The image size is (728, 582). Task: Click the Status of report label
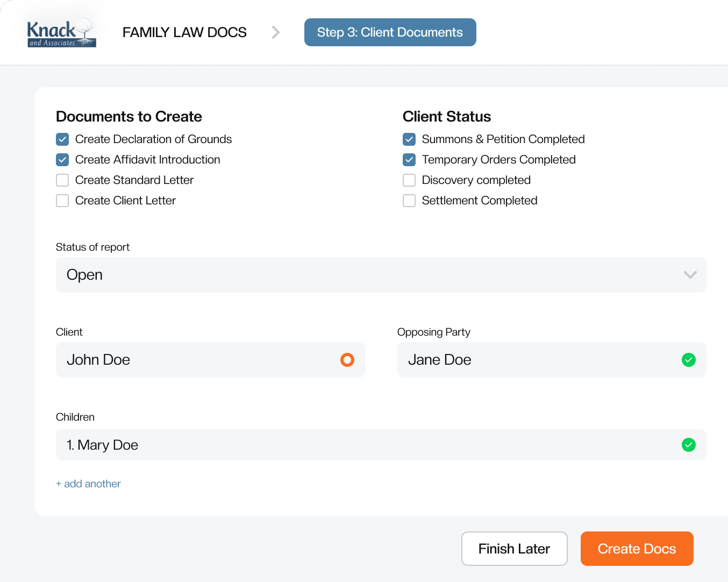[x=92, y=247]
